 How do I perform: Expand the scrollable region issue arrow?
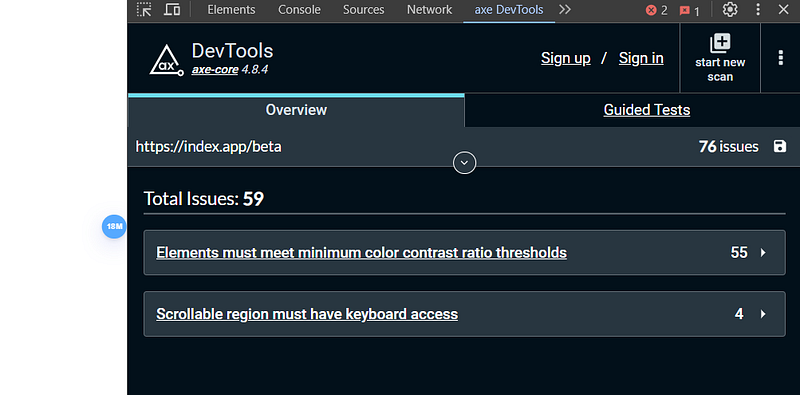(763, 314)
